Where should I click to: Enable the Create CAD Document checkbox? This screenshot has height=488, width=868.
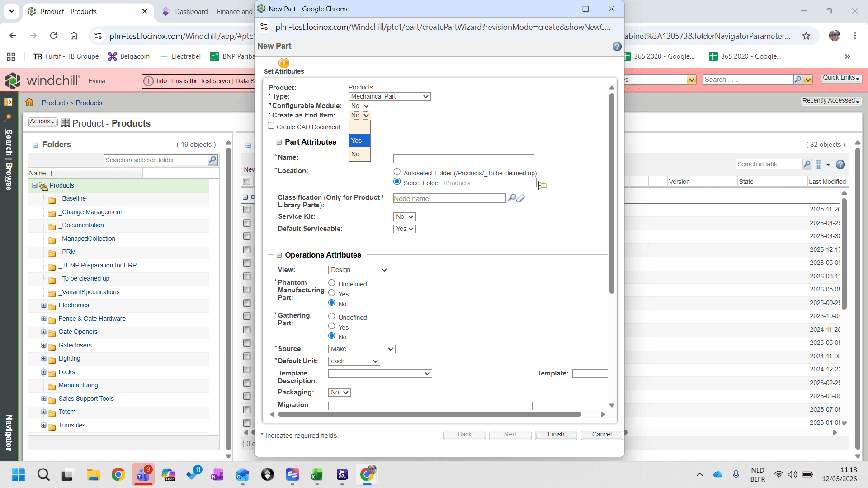click(271, 126)
